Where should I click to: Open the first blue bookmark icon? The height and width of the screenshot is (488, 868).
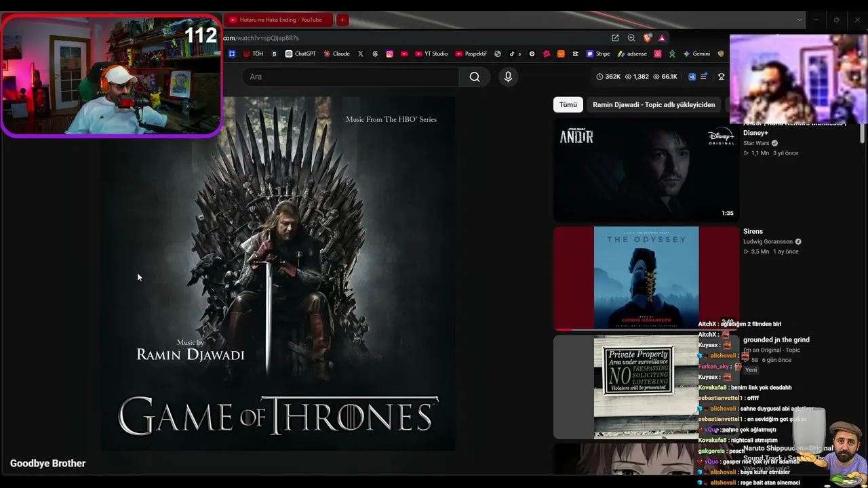click(232, 54)
